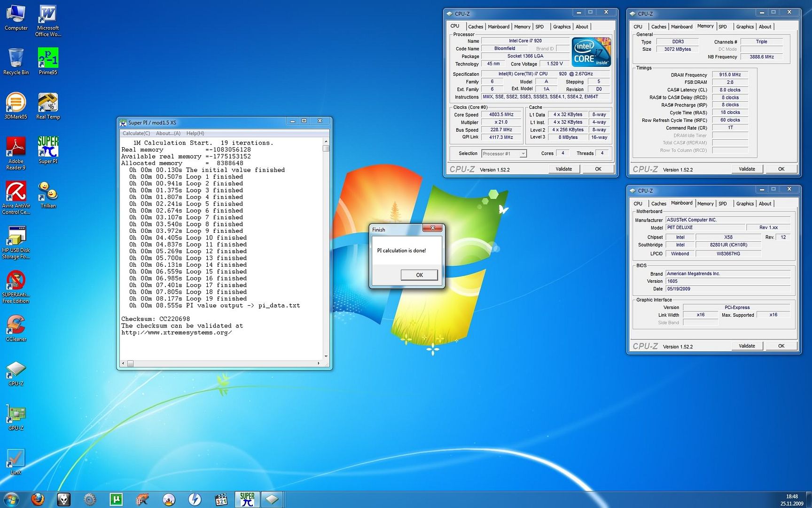
Task: Open SUPERAntiSpyware Free Edition shortcut
Action: tap(16, 287)
